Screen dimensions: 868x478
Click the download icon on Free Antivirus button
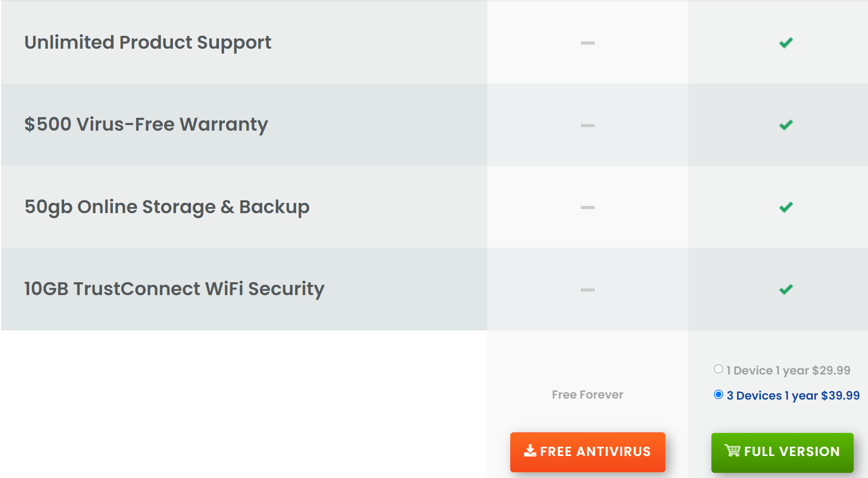tap(530, 451)
